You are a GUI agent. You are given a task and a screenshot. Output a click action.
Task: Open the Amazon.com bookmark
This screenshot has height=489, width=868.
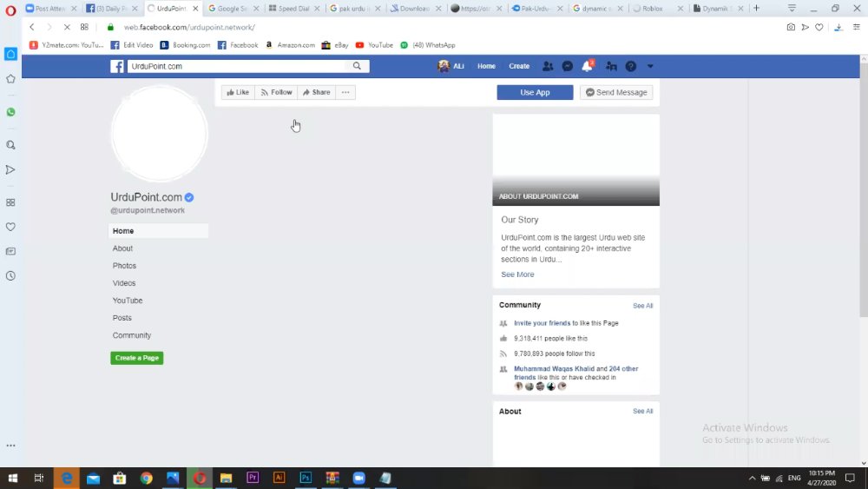[x=290, y=45]
